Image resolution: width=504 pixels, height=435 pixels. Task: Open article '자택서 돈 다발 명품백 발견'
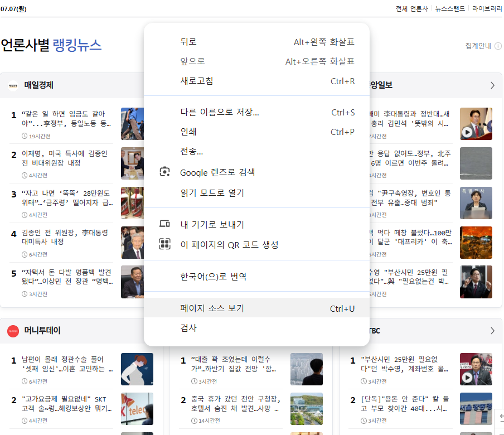click(67, 277)
